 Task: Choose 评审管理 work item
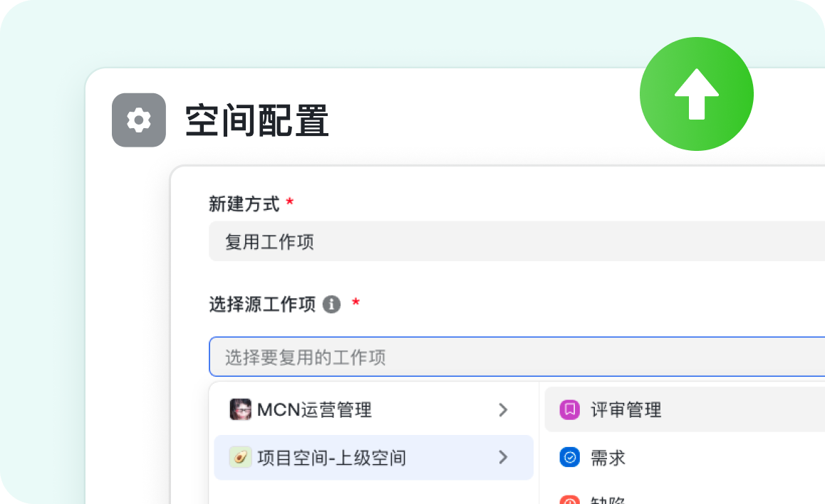(626, 409)
